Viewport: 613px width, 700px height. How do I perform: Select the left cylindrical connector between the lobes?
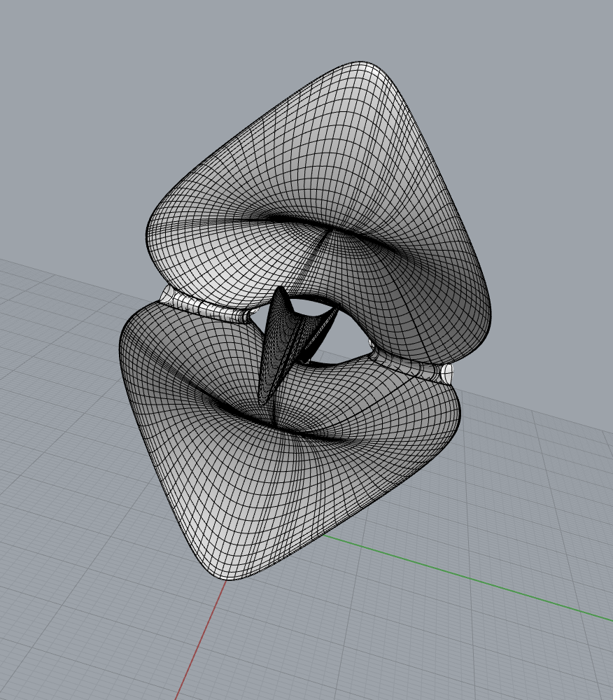point(205,306)
